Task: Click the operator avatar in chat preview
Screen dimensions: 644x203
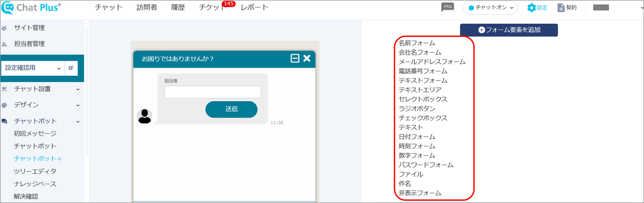Action: 145,116
